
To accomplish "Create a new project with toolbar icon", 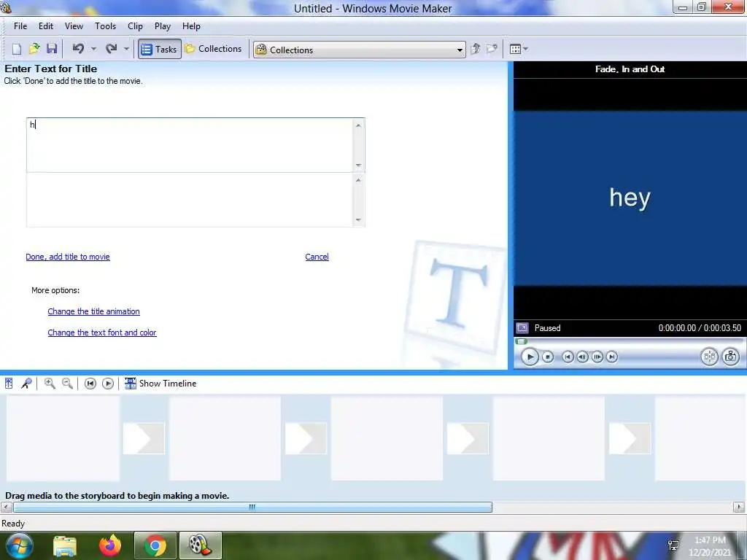I will pyautogui.click(x=17, y=49).
